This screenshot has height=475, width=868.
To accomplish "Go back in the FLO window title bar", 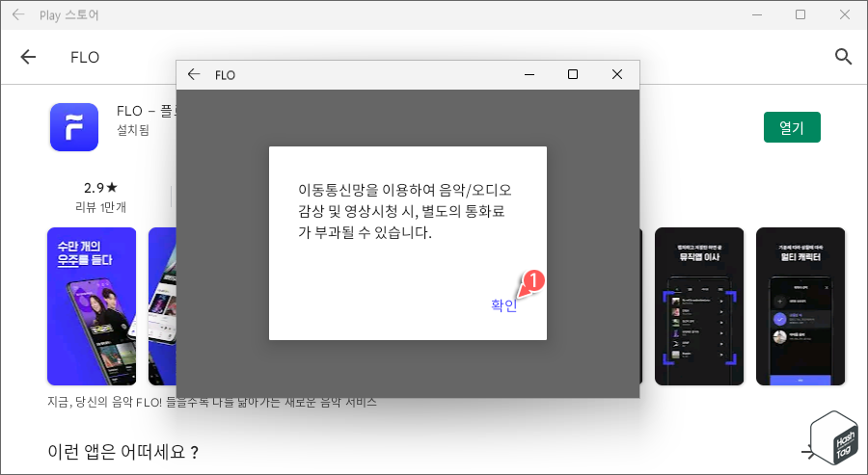I will click(x=194, y=74).
